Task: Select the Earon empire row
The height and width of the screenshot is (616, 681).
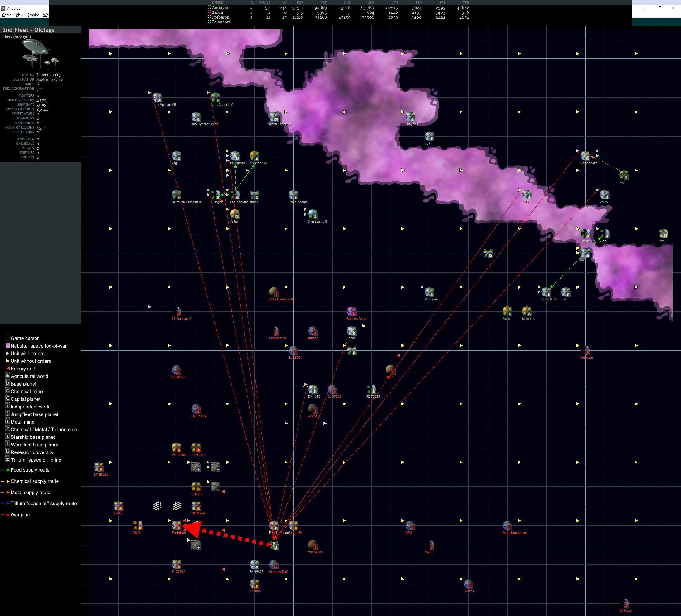Action: pyautogui.click(x=338, y=12)
